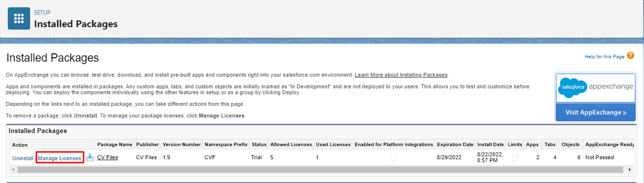Click the download icon beside CV Files
644x183 pixels.
[x=90, y=158]
